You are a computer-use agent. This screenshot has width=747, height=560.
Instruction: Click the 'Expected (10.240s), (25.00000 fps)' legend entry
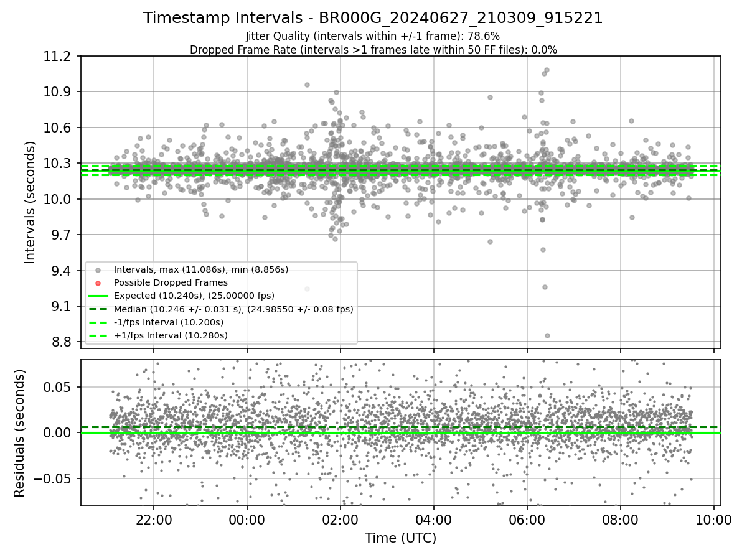pyautogui.click(x=194, y=296)
